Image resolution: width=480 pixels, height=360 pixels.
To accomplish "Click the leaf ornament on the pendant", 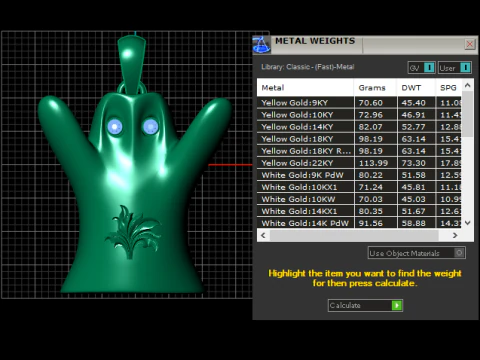I will tap(133, 232).
